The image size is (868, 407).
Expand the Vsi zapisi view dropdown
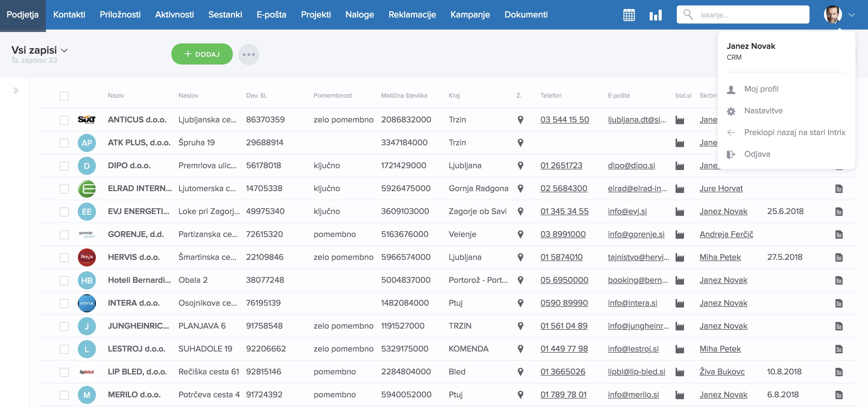coord(64,51)
